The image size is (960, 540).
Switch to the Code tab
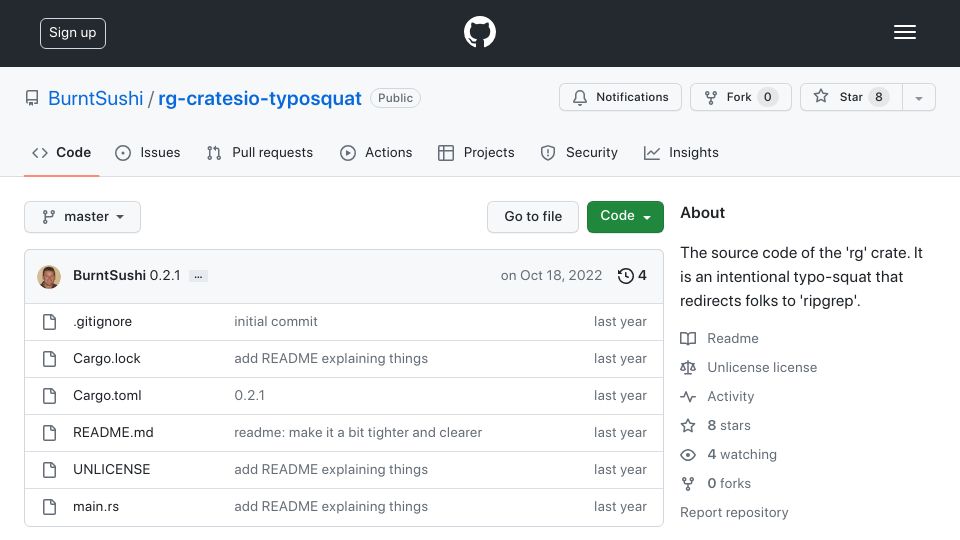61,152
